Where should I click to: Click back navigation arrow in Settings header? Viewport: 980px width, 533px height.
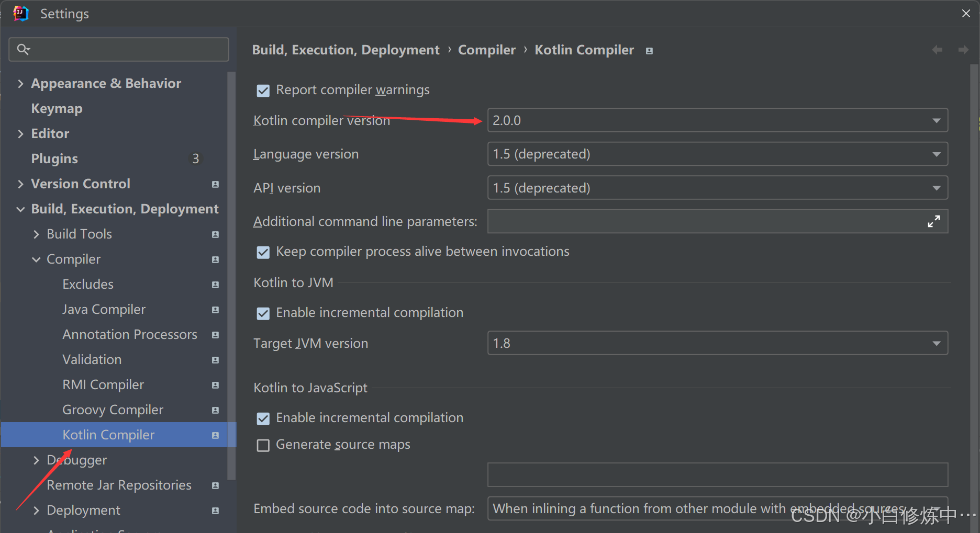pyautogui.click(x=937, y=49)
